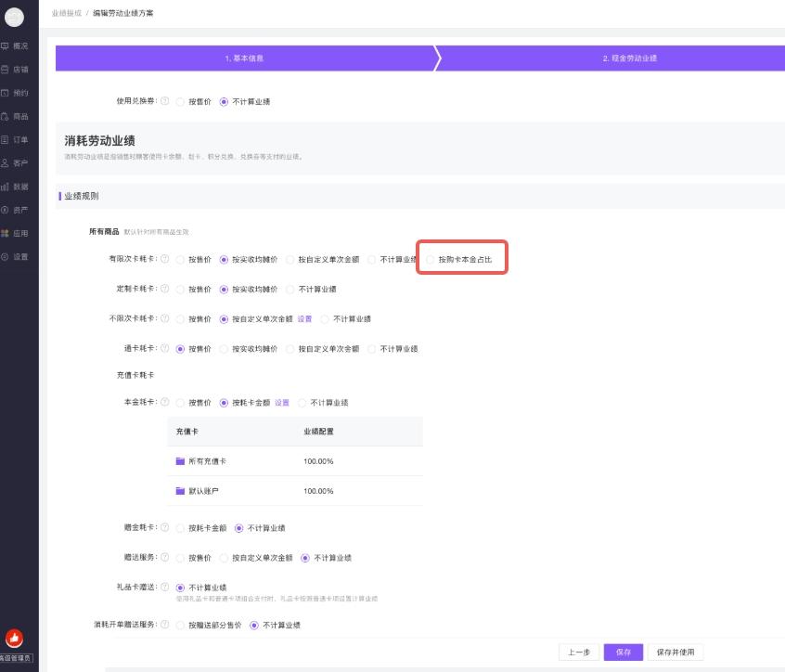Viewport: 785px width, 672px height.
Task: Select 不计算业绩 for 定制卡耗卡
Action: pos(290,290)
